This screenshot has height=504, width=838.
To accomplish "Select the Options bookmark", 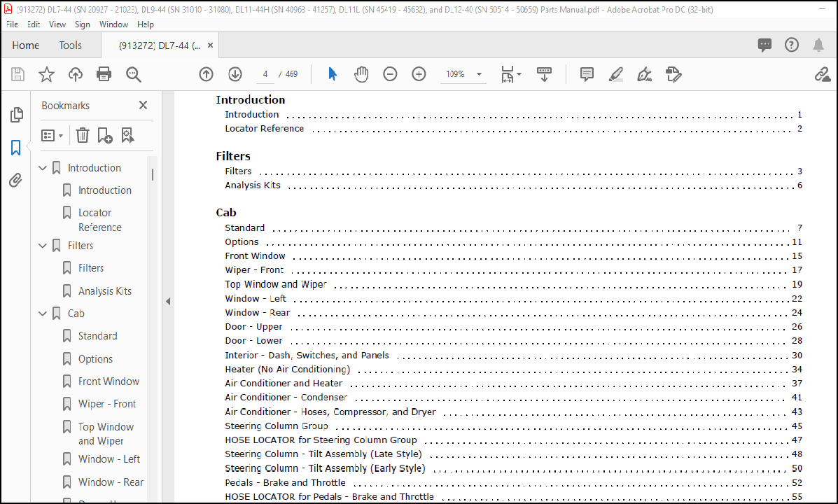I will pyautogui.click(x=96, y=359).
